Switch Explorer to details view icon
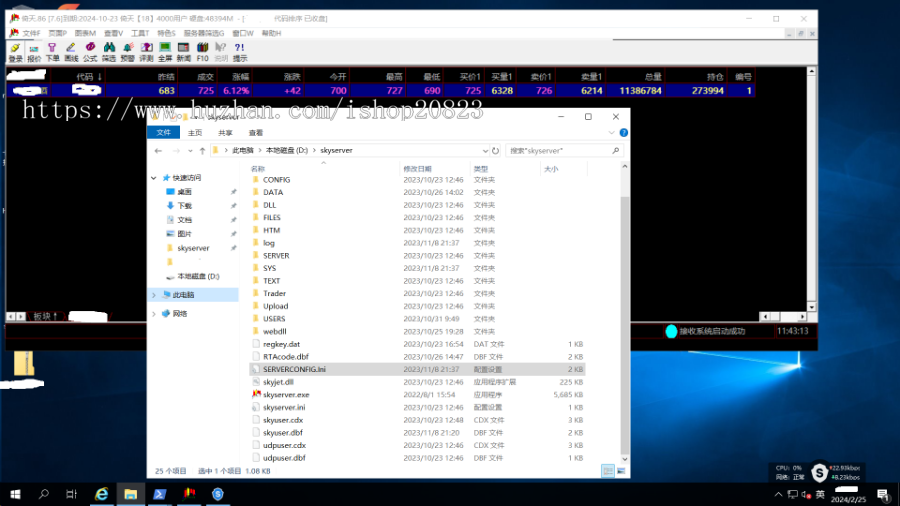Screen dimensions: 900x506 (608, 471)
